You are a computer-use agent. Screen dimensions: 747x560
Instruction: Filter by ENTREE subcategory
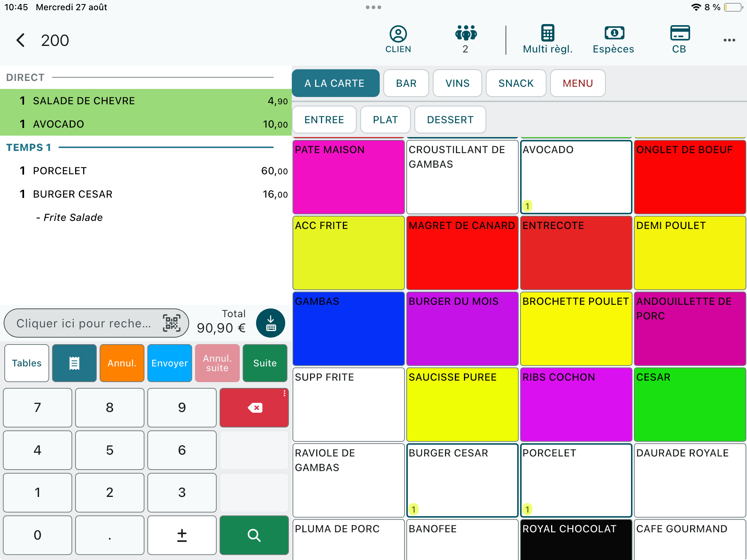click(324, 120)
